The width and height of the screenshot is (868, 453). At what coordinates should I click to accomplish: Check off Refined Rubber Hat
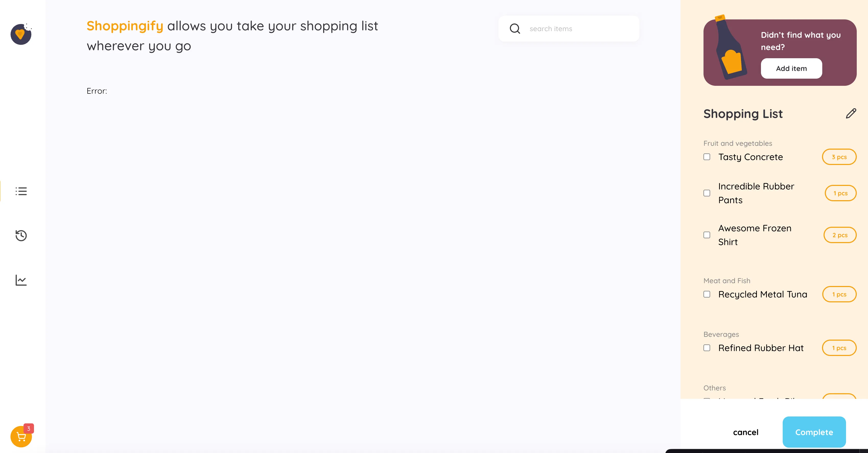pos(707,348)
